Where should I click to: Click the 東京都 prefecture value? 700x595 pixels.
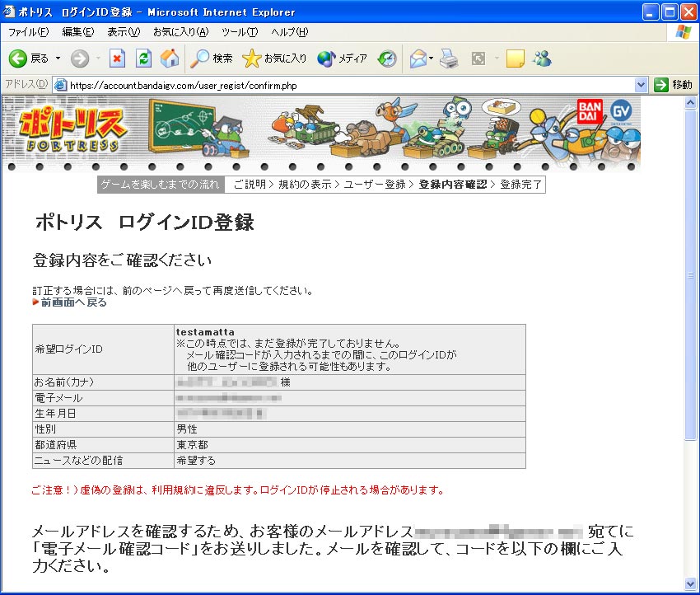tap(192, 445)
